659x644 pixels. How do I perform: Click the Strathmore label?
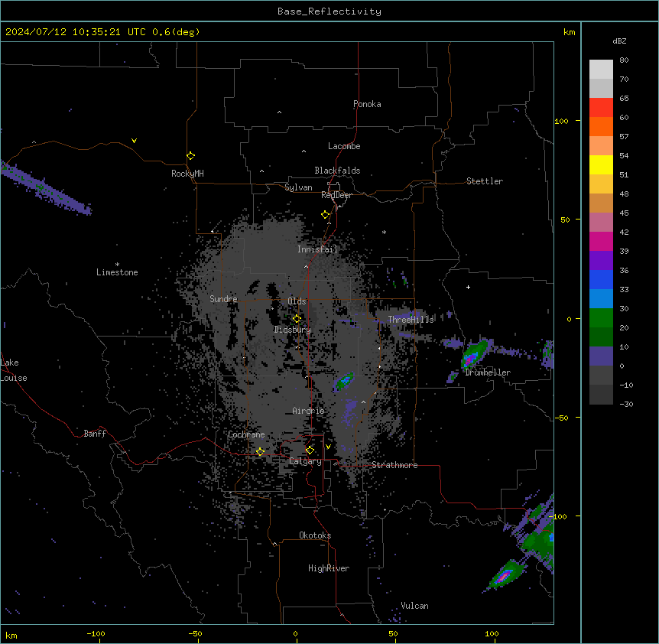click(394, 465)
